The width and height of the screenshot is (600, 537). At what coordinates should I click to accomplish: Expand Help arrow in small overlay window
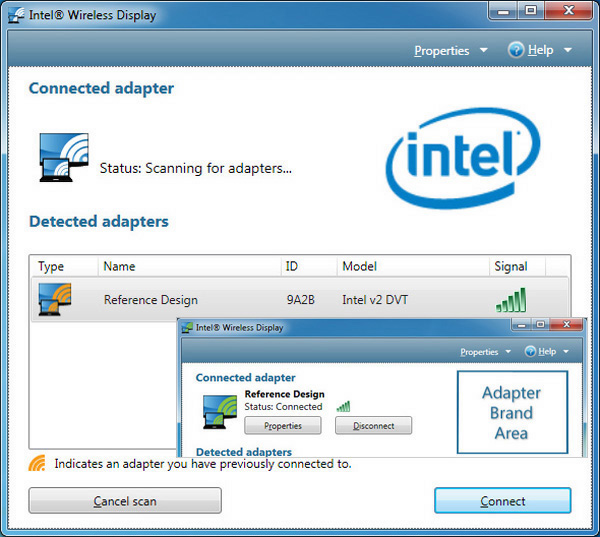tap(566, 351)
